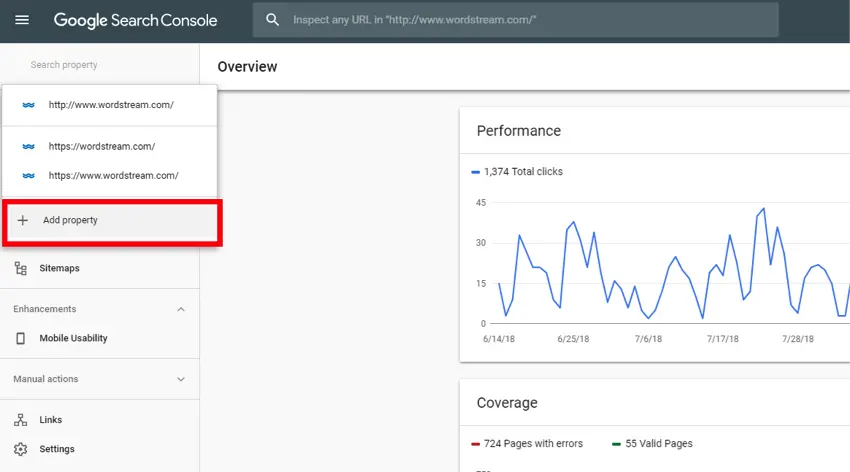Click the URL inspection search field
This screenshot has height=472, width=850.
[516, 20]
